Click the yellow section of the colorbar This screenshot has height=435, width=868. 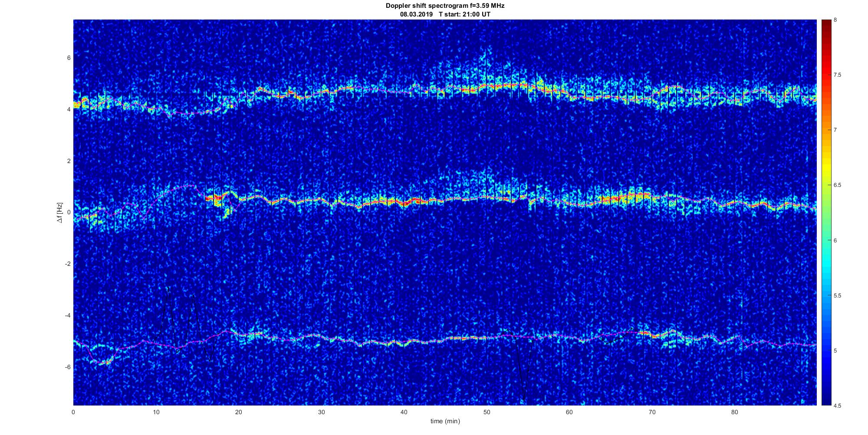pos(826,167)
